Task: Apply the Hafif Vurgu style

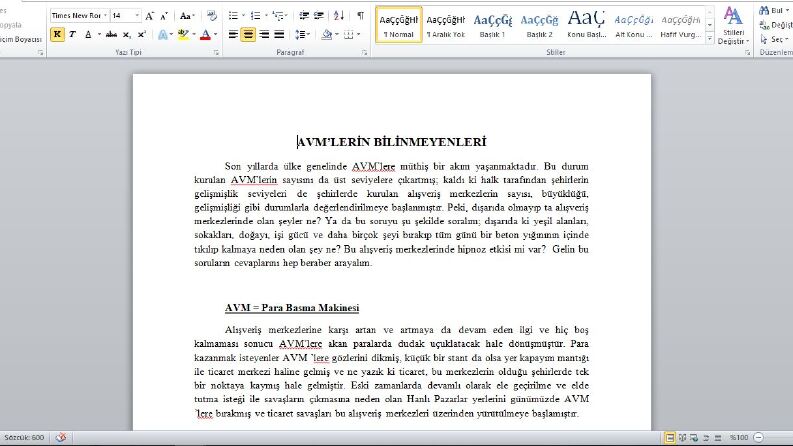Action: [681, 25]
